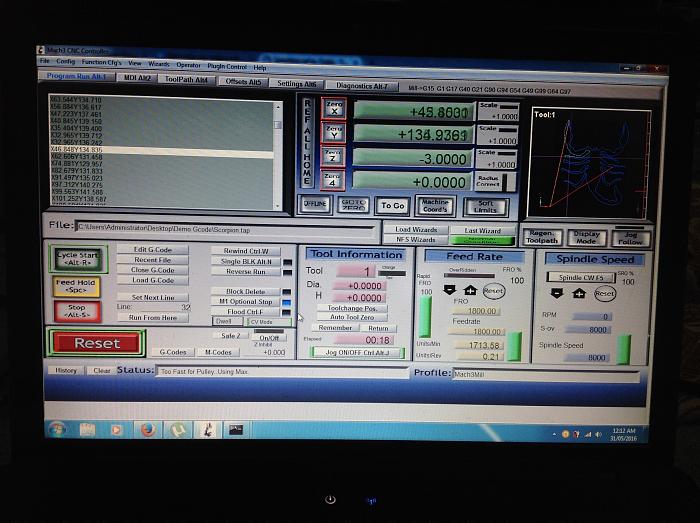
Task: Open the Wizards menu
Action: point(158,64)
